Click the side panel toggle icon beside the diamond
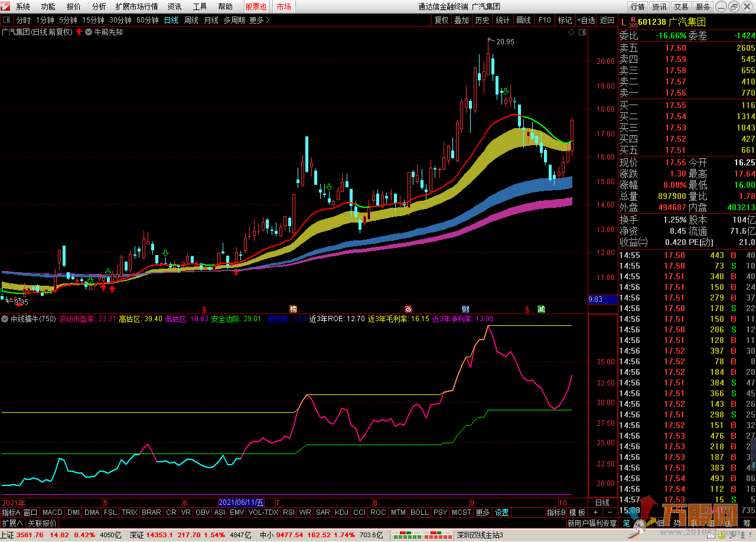The width and height of the screenshot is (756, 542). [583, 32]
